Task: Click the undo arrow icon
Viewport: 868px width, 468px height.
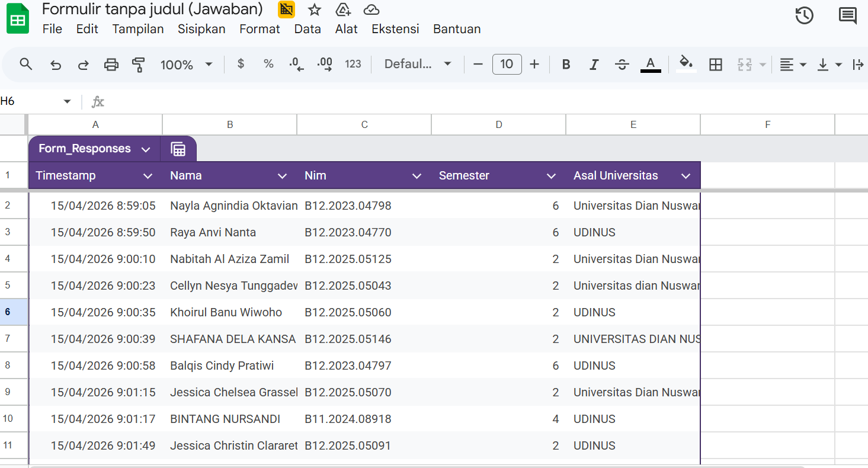Action: coord(56,65)
